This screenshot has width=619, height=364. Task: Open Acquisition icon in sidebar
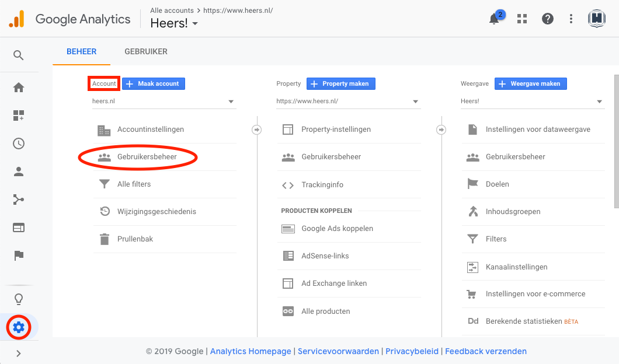19,199
